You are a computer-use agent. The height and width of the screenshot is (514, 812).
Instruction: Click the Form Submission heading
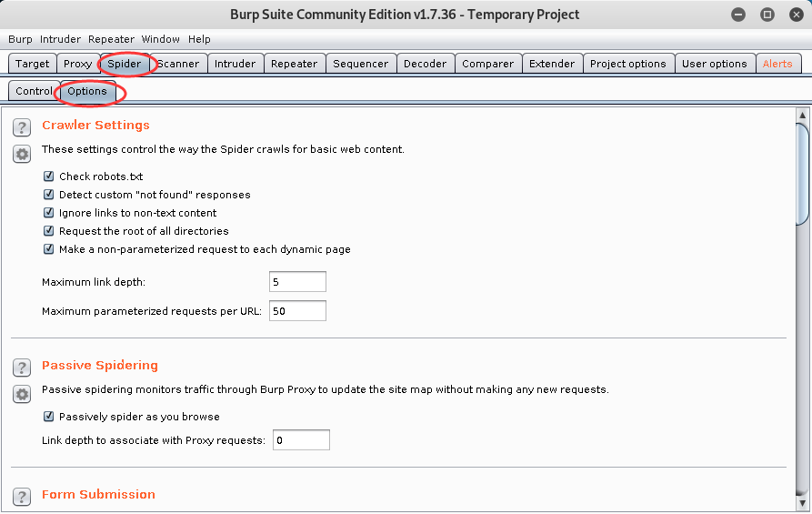pos(98,494)
